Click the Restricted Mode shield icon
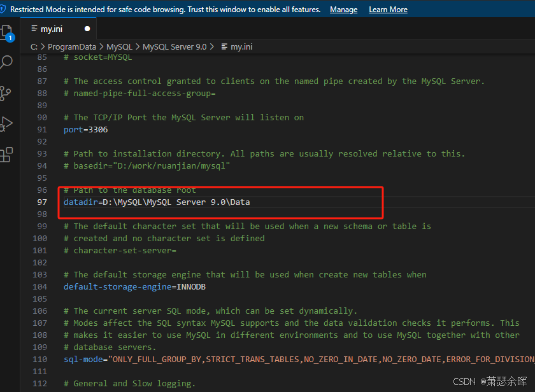This screenshot has width=535, height=392. pos(3,10)
